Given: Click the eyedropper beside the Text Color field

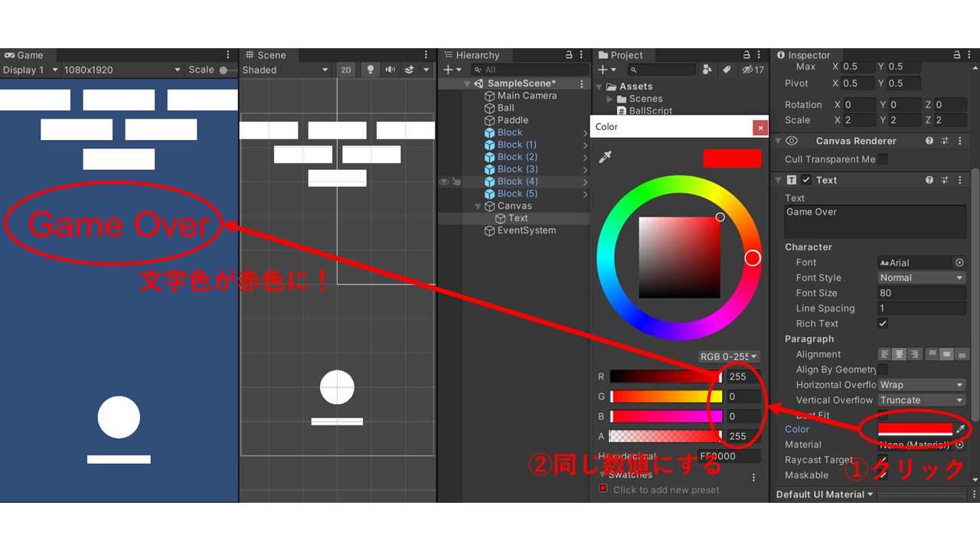Looking at the screenshot, I should 960,429.
